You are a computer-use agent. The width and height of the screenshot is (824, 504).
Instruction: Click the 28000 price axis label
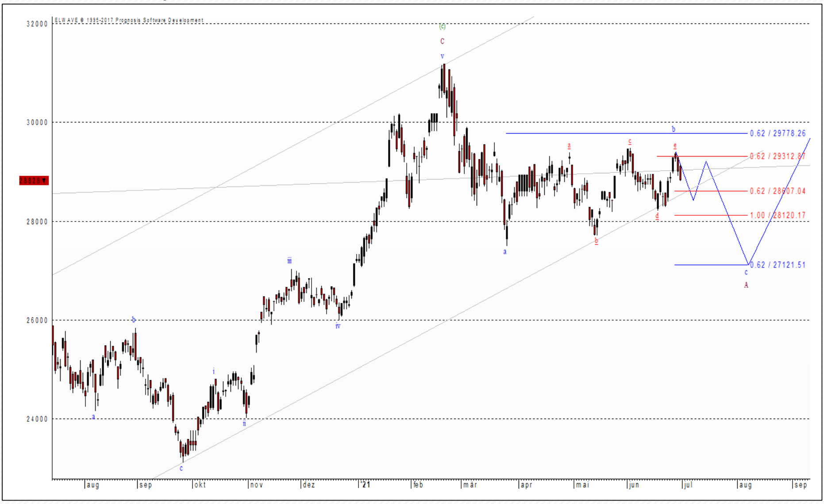click(x=37, y=221)
